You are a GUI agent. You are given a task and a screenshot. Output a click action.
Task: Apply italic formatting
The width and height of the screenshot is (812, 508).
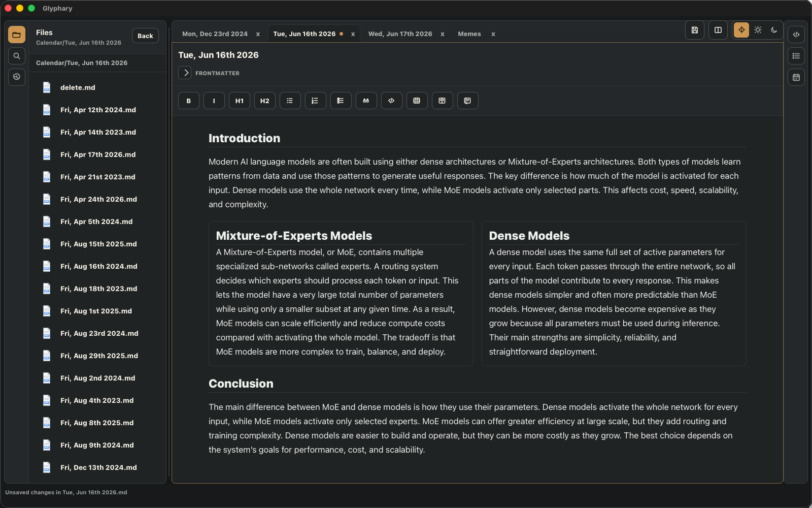pos(214,101)
